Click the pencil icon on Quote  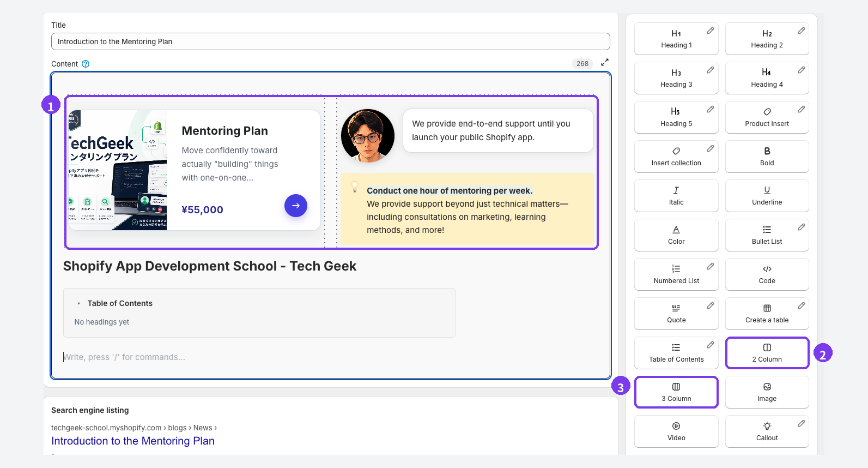(711, 306)
